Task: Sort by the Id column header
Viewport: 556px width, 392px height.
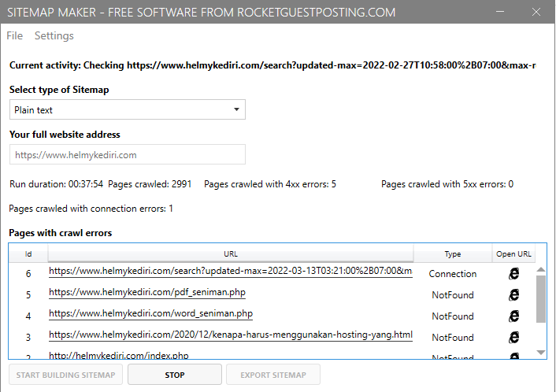Action: click(x=28, y=253)
